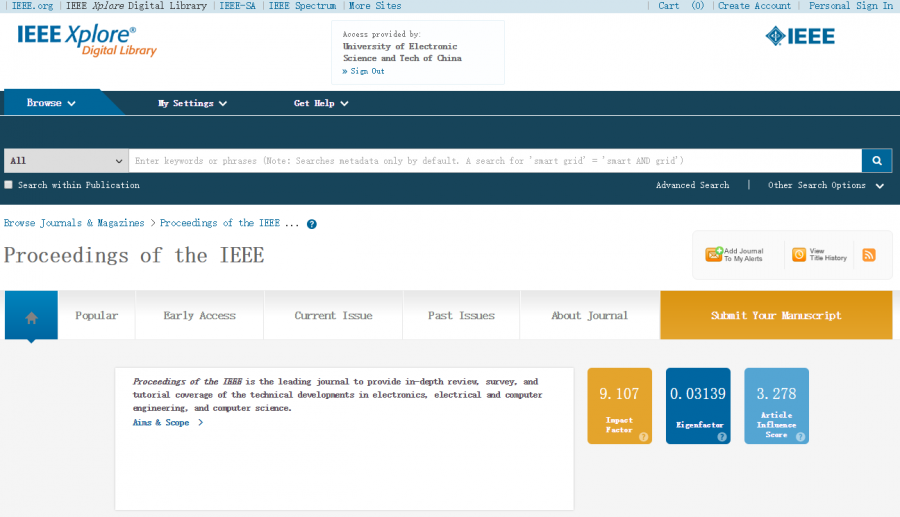Open the Impact Factor help question mark
Image resolution: width=900 pixels, height=517 pixels.
pos(643,436)
